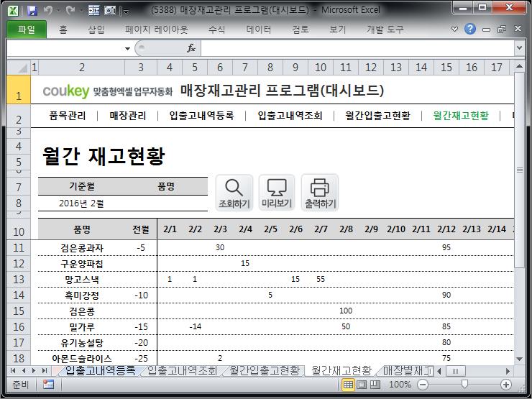Screen dimensions: 532x399
Task: Click the camera icon in quick access toolbar
Action: 110,11
